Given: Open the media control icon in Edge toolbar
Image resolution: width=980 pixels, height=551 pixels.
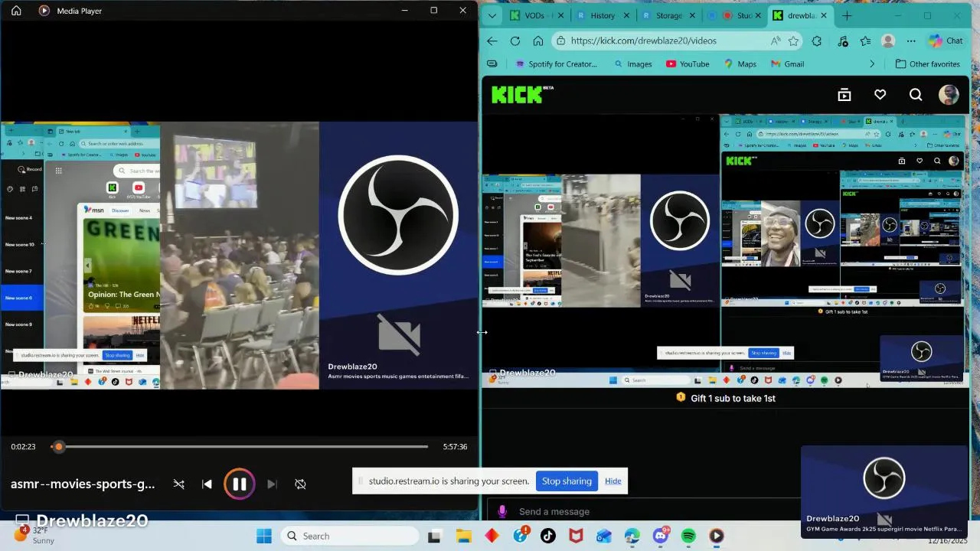Looking at the screenshot, I should tap(843, 41).
